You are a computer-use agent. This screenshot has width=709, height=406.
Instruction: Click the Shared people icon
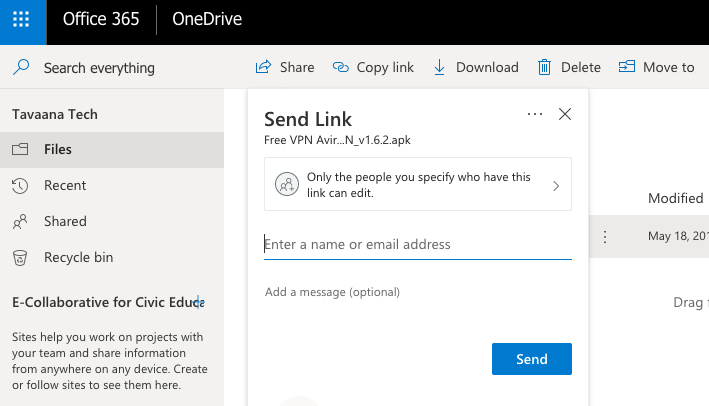point(20,222)
